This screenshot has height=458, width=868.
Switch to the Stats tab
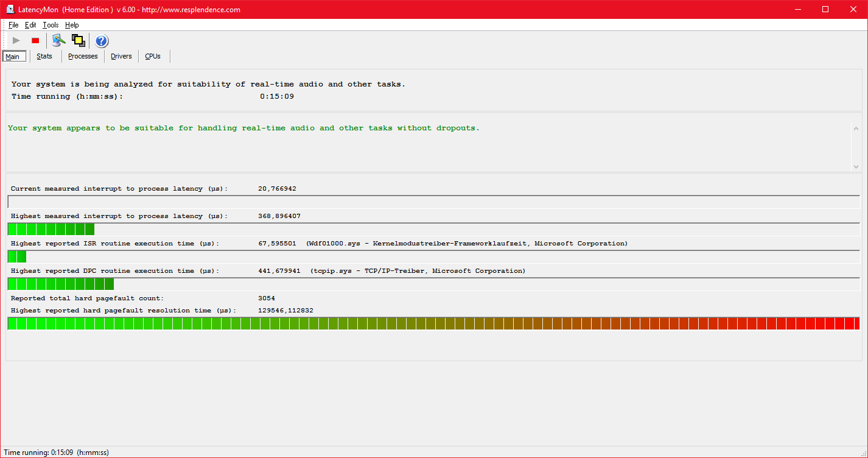pyautogui.click(x=44, y=56)
